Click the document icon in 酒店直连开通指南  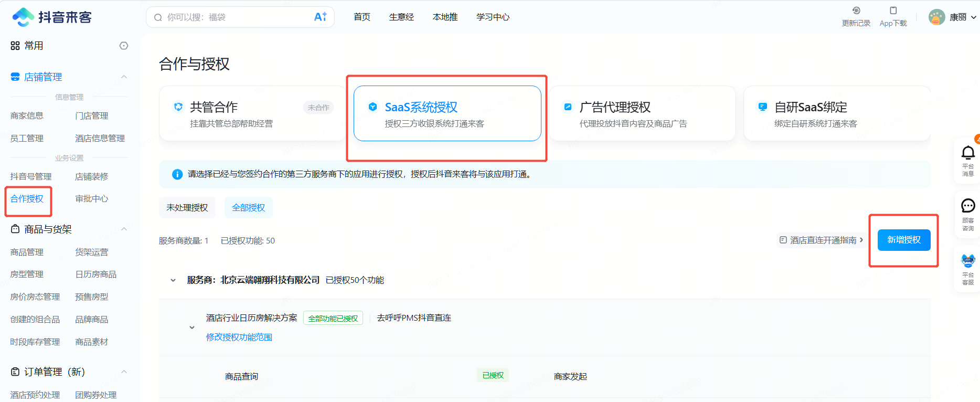(783, 240)
